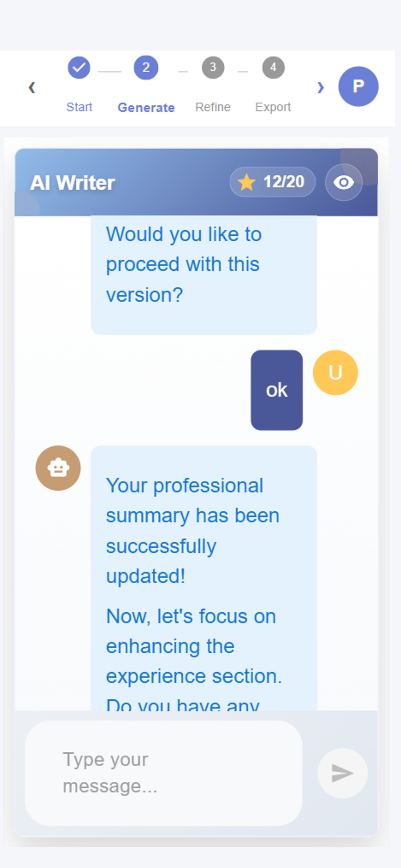The width and height of the screenshot is (401, 868).
Task: Click the step 2 circle icon
Action: 146,67
